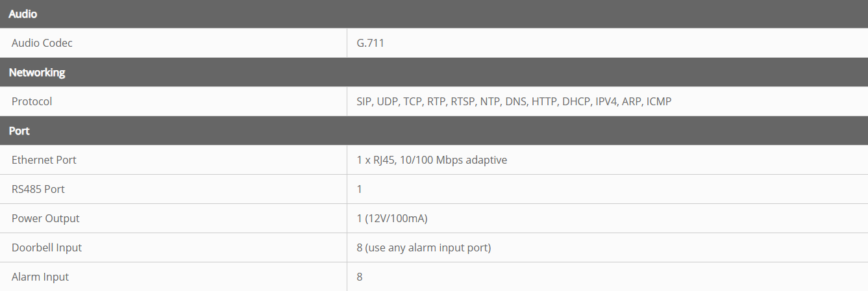Select the RS485 Port row label
868x291 pixels.
click(38, 189)
